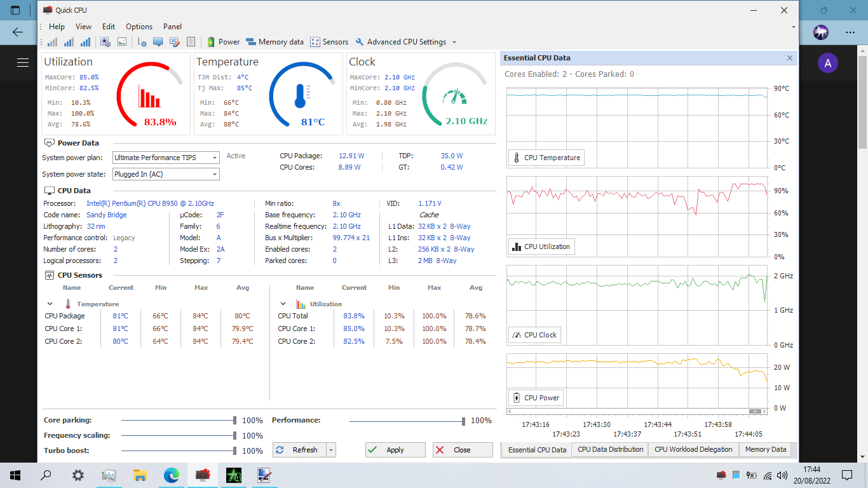Switch to the CPU Workload Delegation tab
This screenshot has width=868, height=488.
pos(694,449)
